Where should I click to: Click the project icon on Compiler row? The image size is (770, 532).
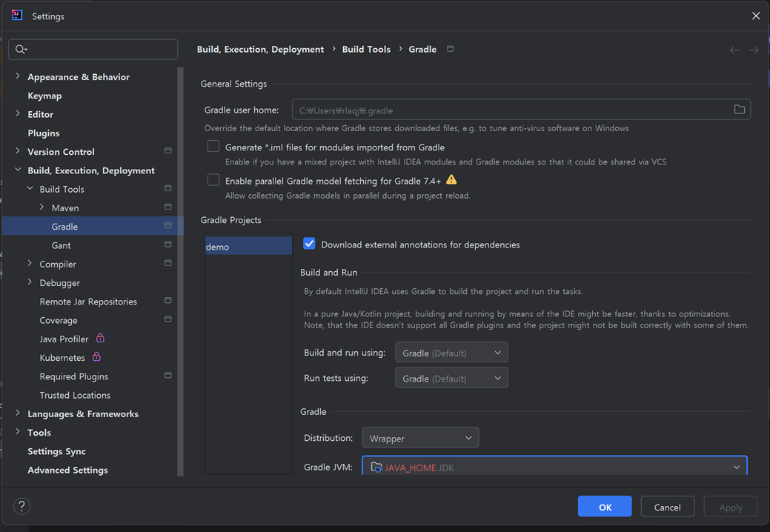pyautogui.click(x=168, y=263)
